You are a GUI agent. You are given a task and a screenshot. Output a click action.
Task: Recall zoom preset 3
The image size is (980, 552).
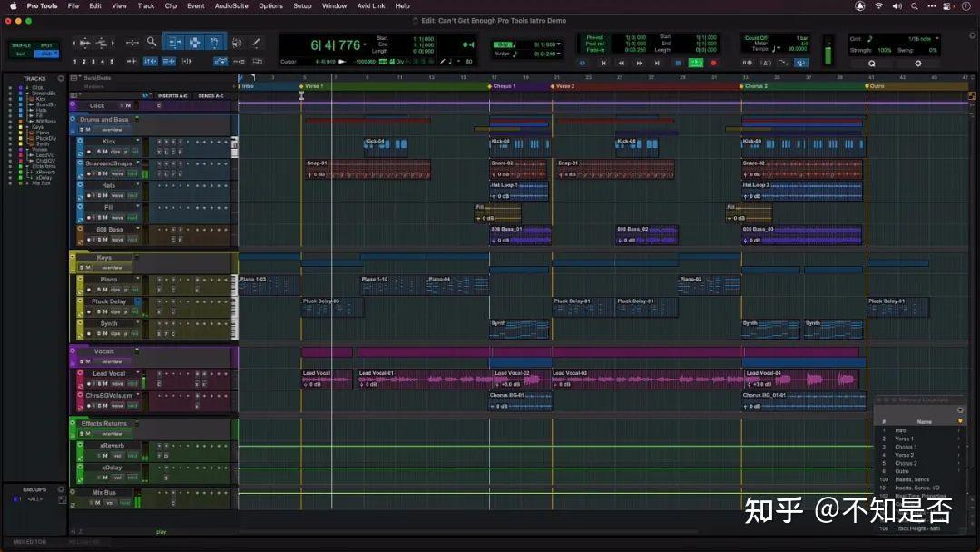93,60
